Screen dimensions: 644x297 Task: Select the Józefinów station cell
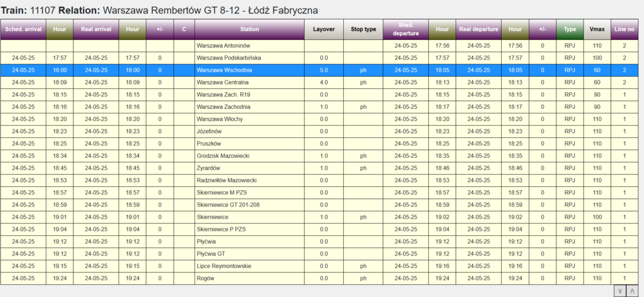pos(250,131)
